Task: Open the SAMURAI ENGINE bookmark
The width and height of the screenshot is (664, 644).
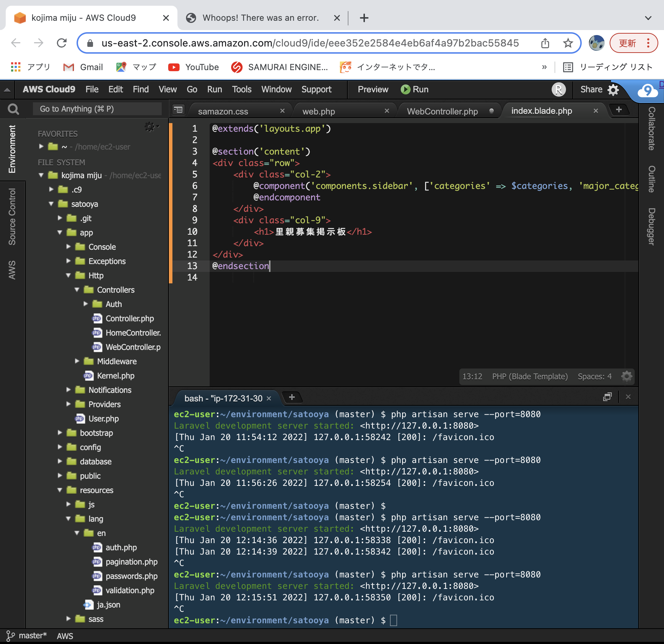Action: tap(279, 67)
